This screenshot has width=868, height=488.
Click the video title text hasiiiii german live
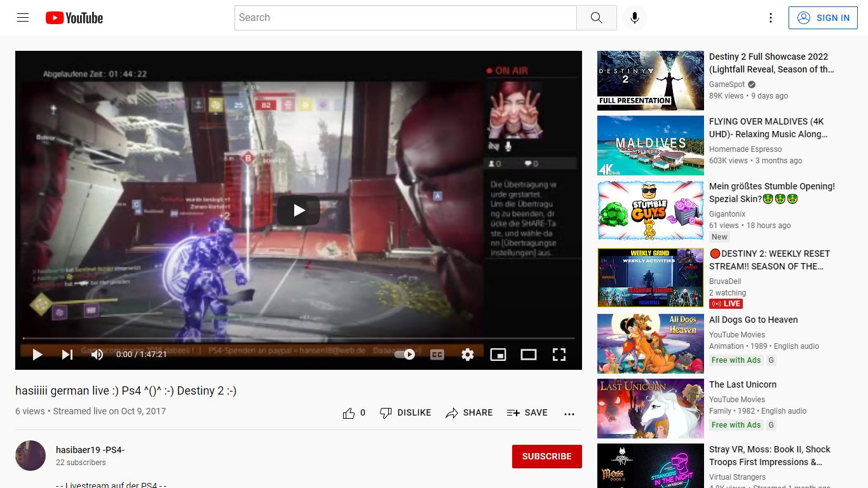(x=126, y=391)
